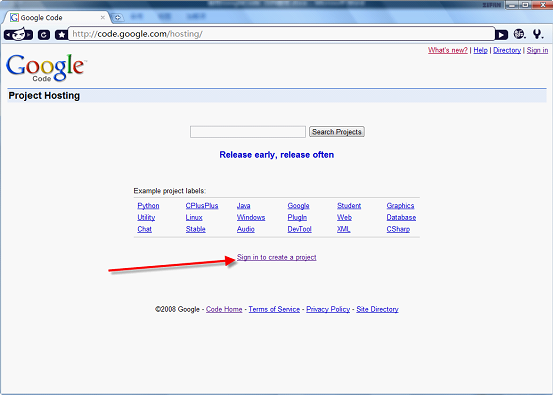Browse the Google project label
The image size is (553, 395).
pyautogui.click(x=298, y=206)
